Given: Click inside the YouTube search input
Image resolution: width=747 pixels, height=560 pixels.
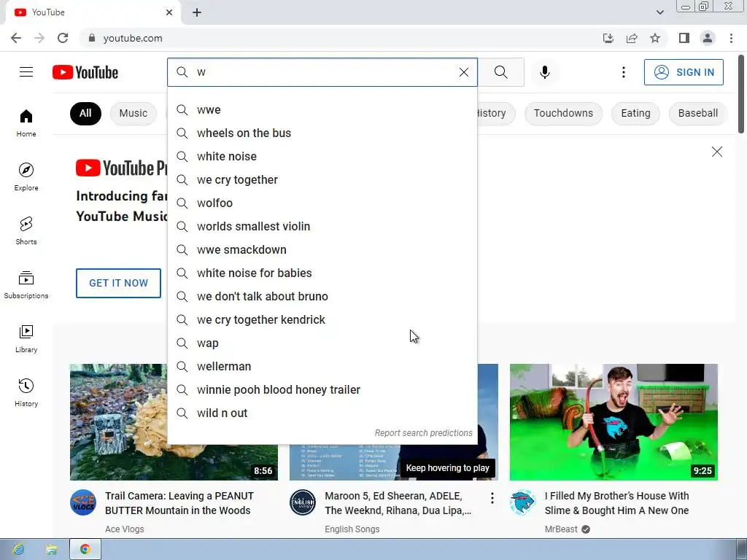Looking at the screenshot, I should pos(324,72).
